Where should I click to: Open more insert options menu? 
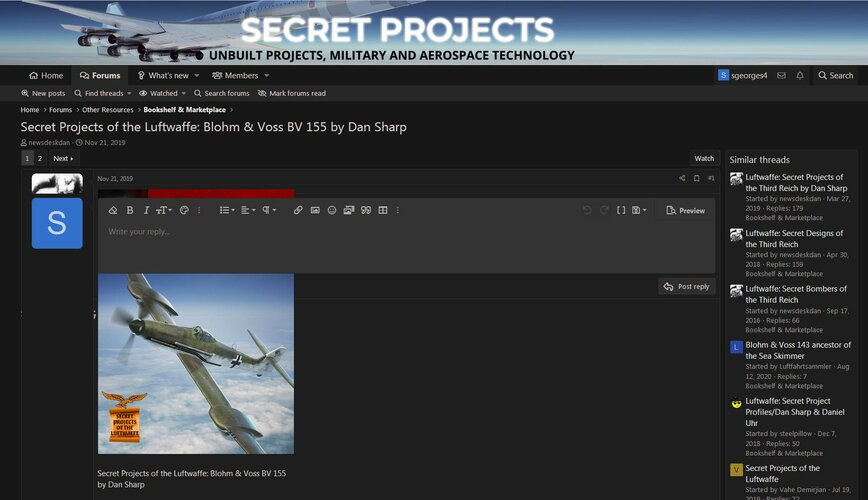coord(397,210)
